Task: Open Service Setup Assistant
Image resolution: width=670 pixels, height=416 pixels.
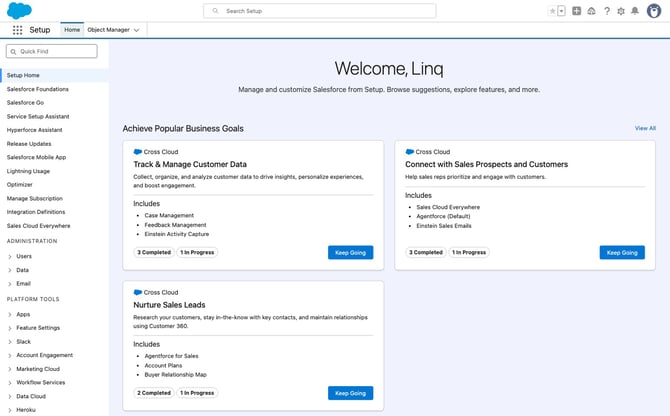Action: (x=38, y=117)
